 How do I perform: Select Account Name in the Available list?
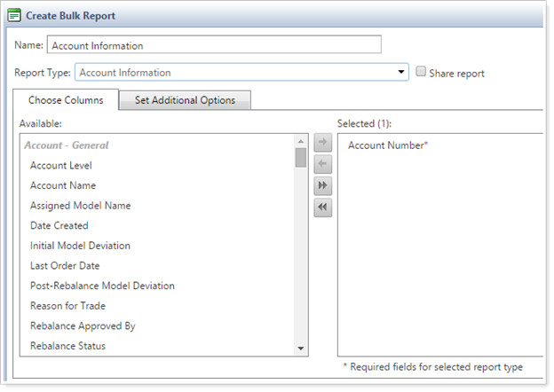[x=63, y=185]
